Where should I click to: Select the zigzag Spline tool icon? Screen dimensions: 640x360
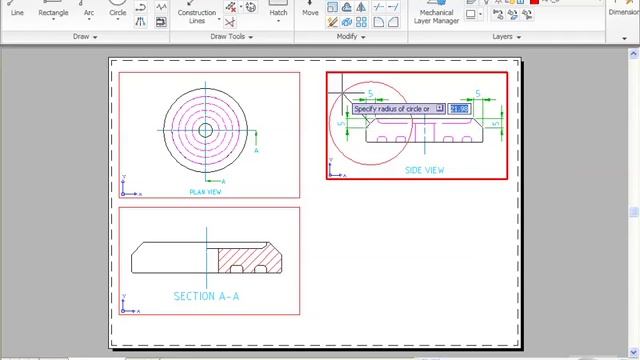162,7
